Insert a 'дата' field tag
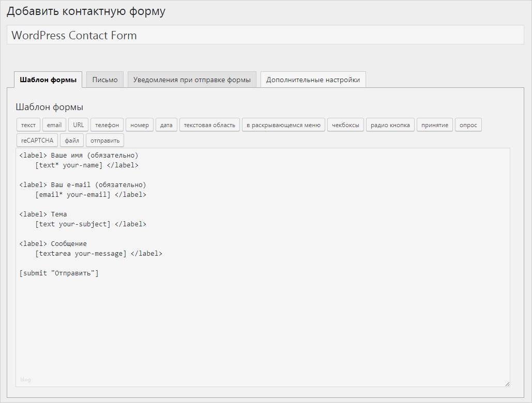Screen dimensions: 532x403 [166, 125]
